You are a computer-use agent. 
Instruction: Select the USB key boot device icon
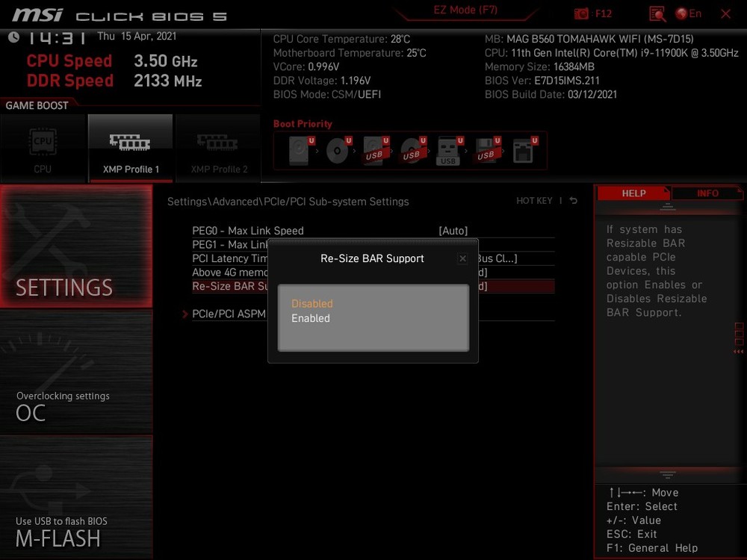point(449,151)
